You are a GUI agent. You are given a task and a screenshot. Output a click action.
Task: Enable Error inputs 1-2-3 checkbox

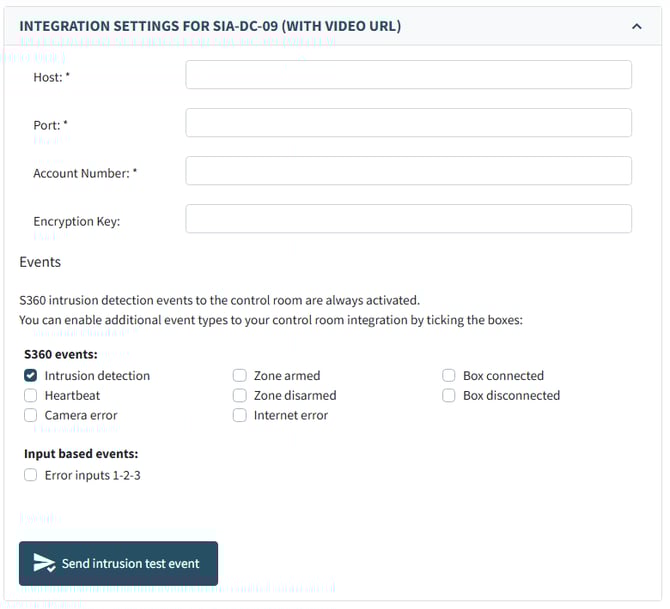(31, 476)
